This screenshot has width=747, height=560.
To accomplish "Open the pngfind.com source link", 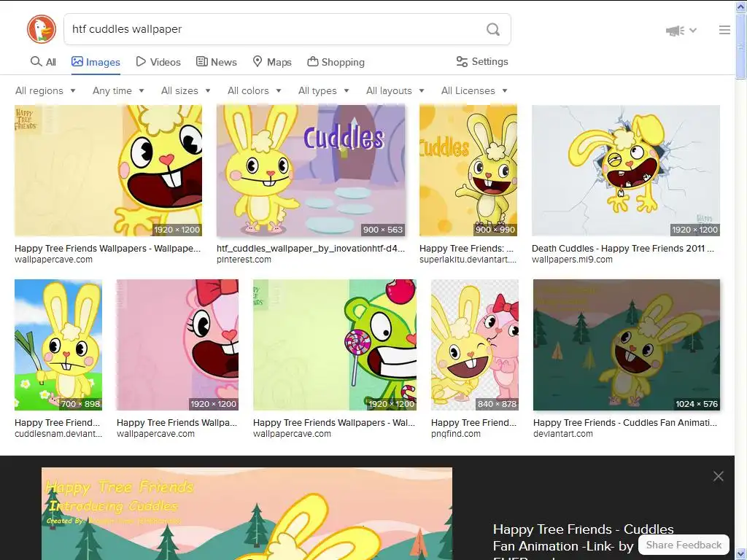I will tap(456, 434).
